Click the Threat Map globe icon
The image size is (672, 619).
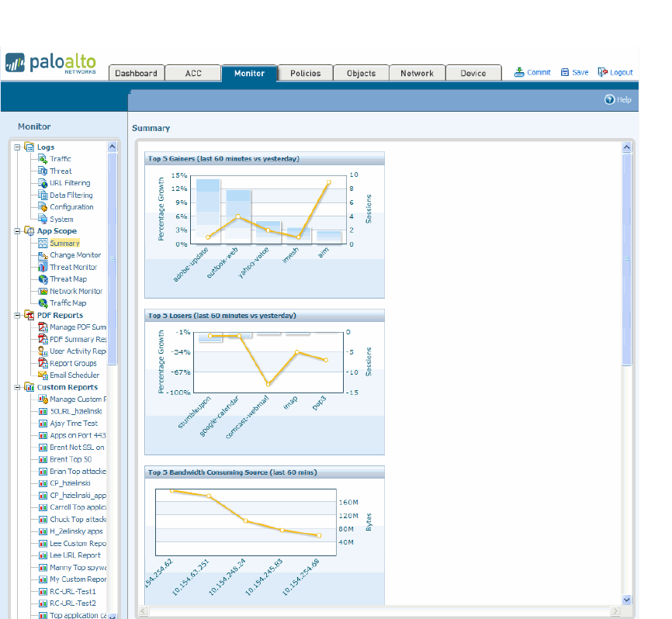(x=43, y=279)
